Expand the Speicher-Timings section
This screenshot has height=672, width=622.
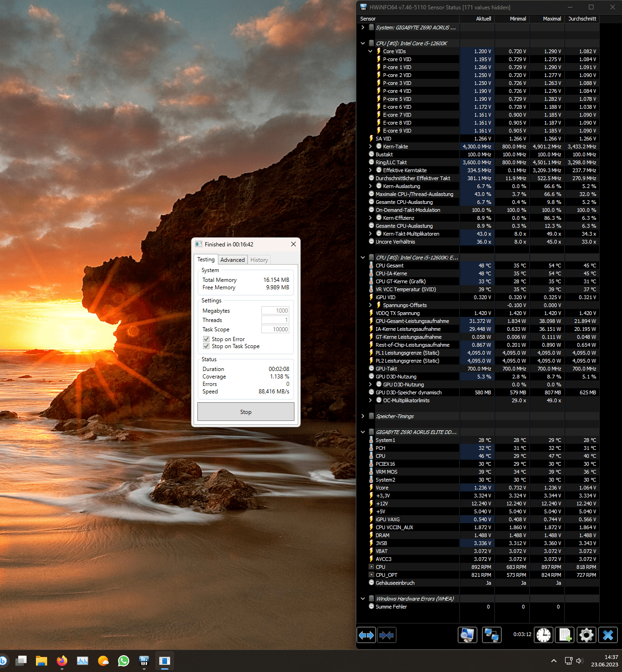[x=363, y=416]
